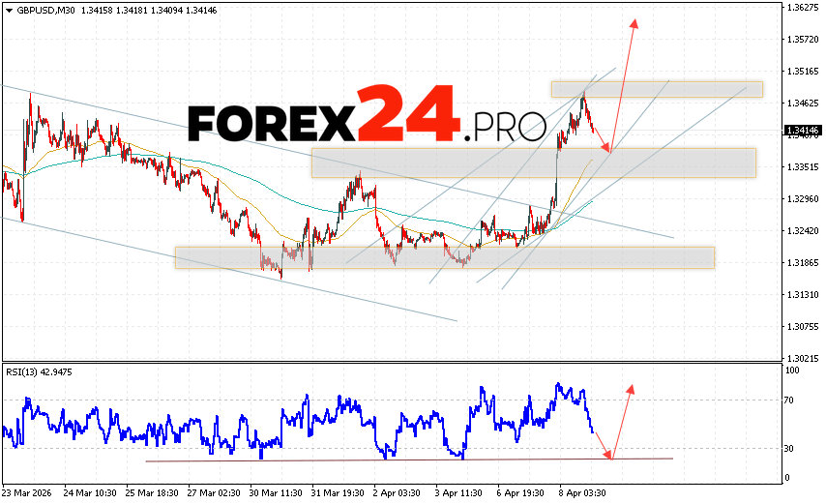This screenshot has height=504, width=826.
Task: Click the 1.30215 price axis label
Action: click(803, 358)
